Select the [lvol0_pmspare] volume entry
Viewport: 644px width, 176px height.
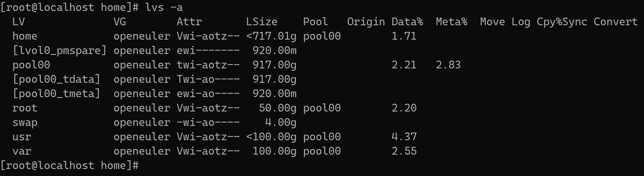point(59,50)
